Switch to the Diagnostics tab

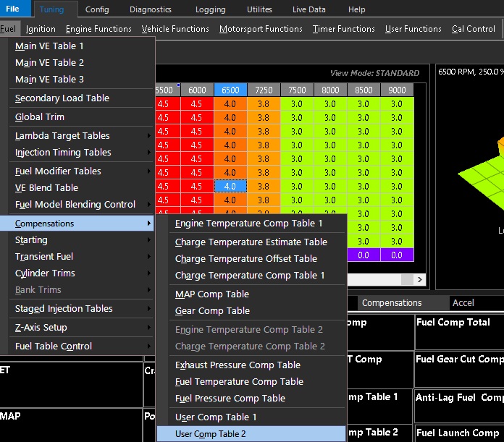151,9
